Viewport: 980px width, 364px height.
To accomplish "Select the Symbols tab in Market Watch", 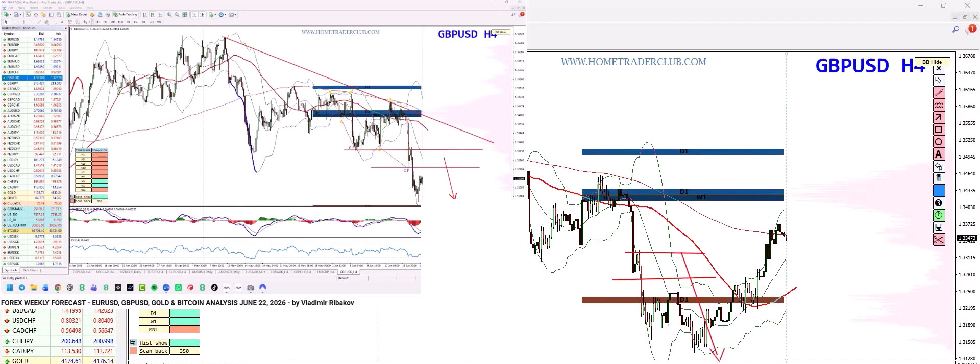I will point(11,270).
